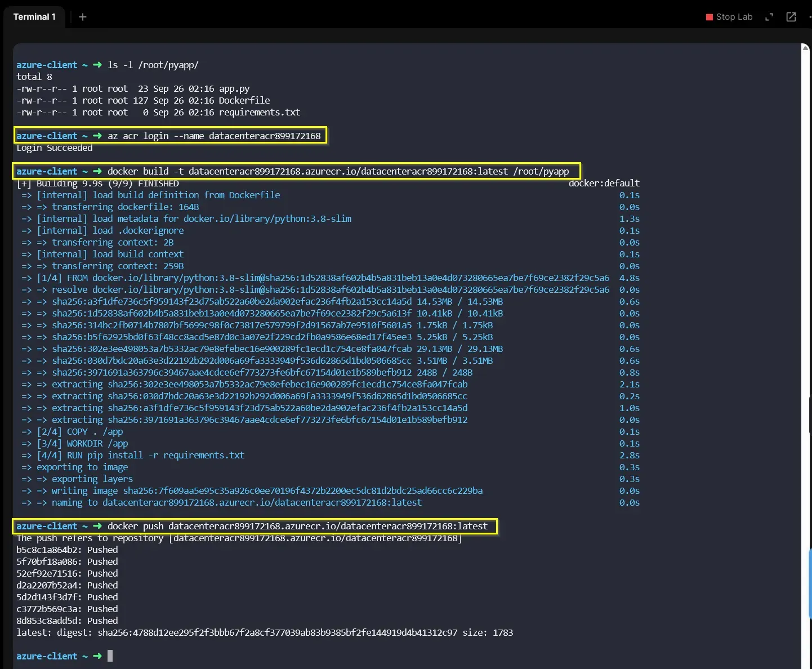This screenshot has height=669, width=812.
Task: Click the '5d2d143f3d7f: Pushed' line
Action: 67,597
